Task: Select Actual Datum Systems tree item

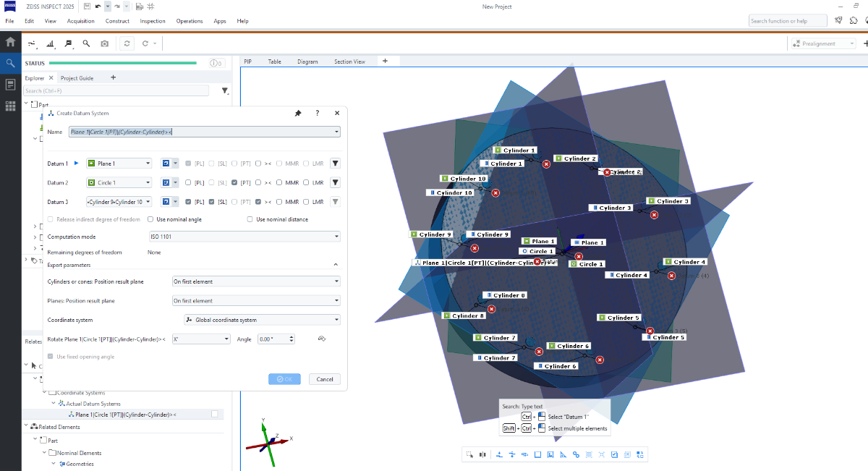Action: coord(93,404)
